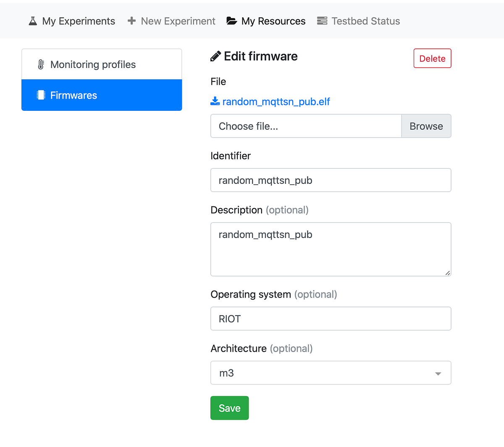
Task: Save the firmware changes
Action: point(229,408)
